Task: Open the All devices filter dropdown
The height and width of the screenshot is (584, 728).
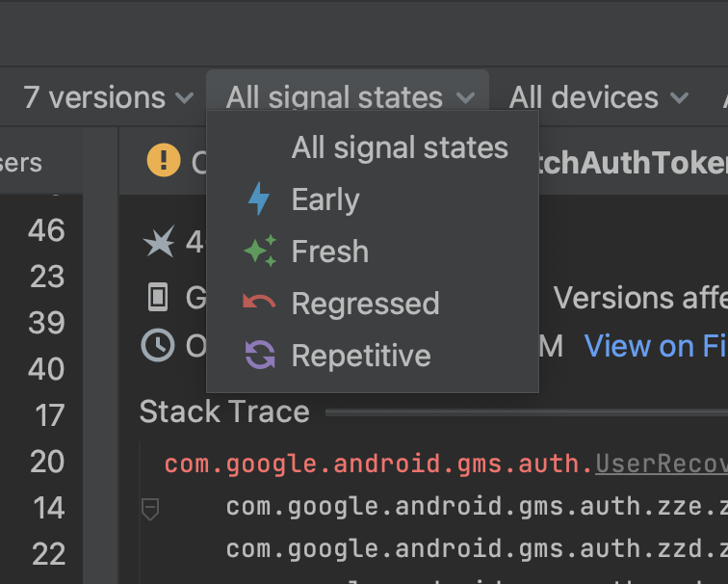Action: [598, 97]
